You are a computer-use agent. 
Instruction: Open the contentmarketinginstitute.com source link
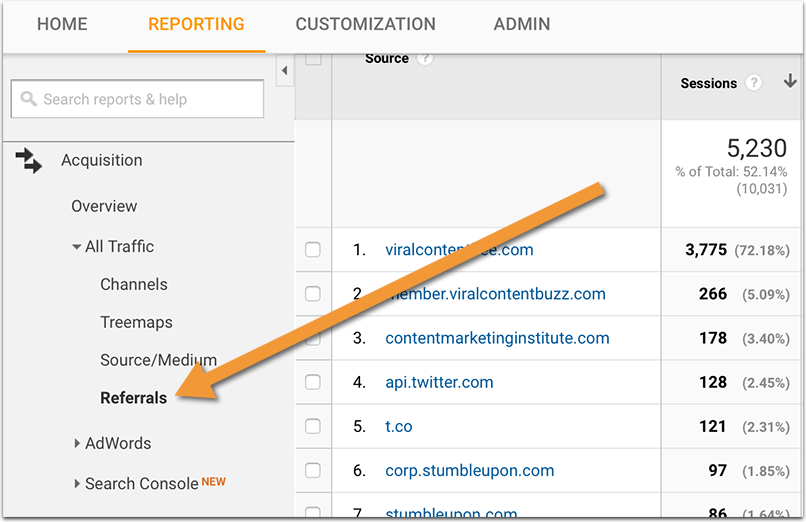point(497,338)
